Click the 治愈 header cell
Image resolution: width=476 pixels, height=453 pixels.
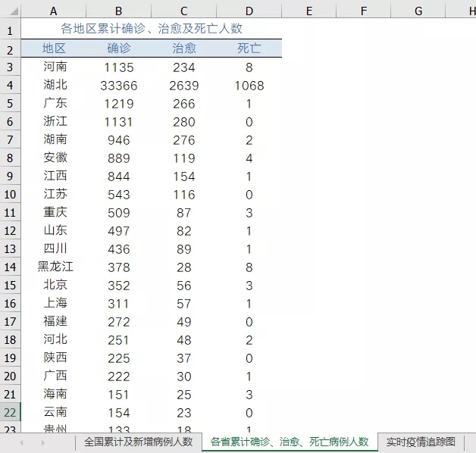184,48
